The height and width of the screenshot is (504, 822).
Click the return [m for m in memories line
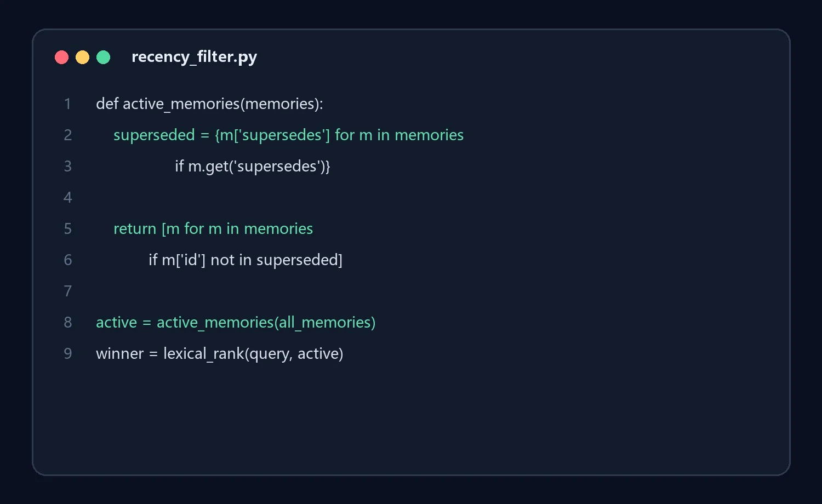tap(213, 228)
